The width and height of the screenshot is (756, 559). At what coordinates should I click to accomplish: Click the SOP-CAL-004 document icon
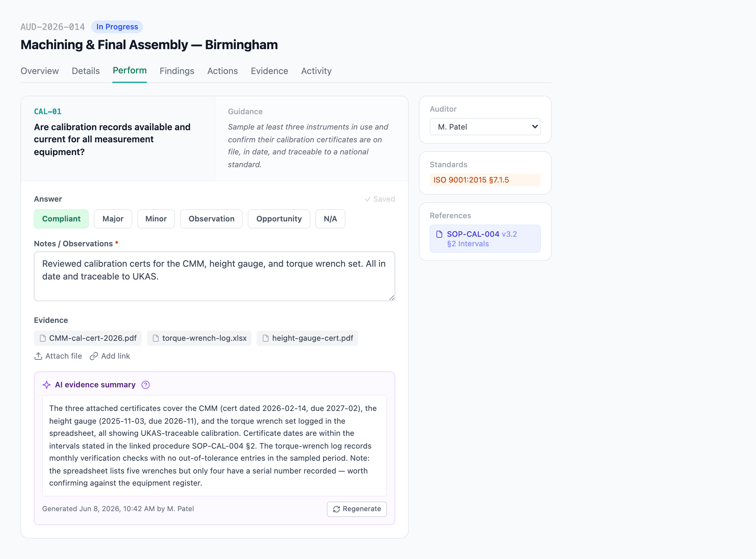coord(439,234)
